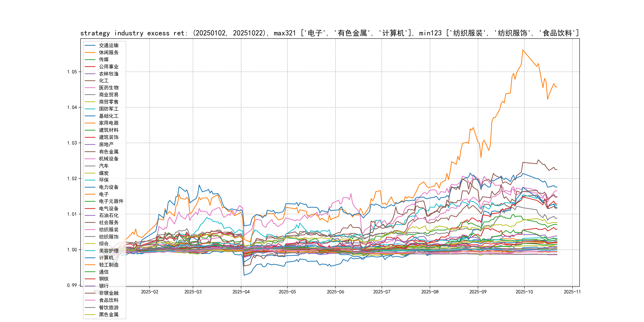Click the orange line sample beside 休闲服务
Image resolution: width=644 pixels, height=322 pixels.
point(90,52)
